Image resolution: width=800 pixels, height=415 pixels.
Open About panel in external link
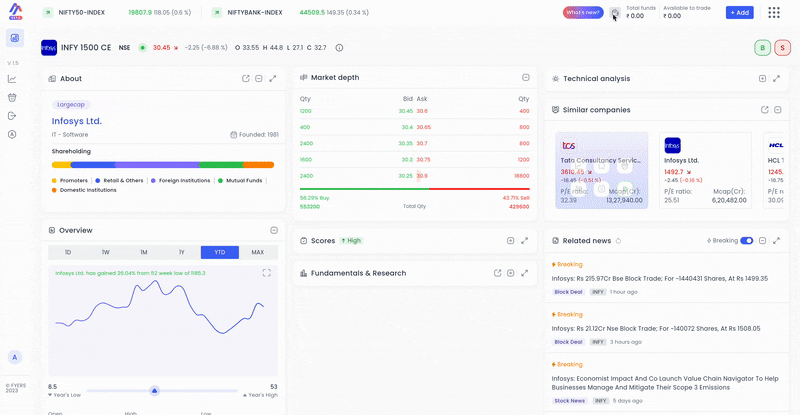245,79
